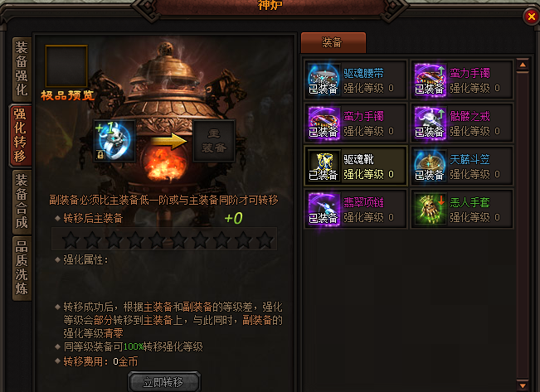The width and height of the screenshot is (540, 392).
Task: Switch to the 强化转移 side tab
Action: (21, 135)
